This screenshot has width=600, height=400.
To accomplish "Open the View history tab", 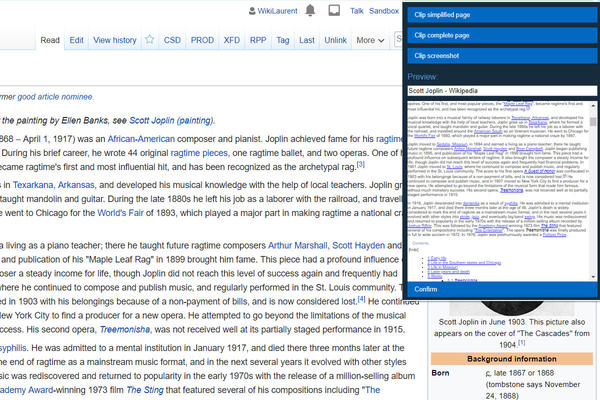I will click(114, 40).
